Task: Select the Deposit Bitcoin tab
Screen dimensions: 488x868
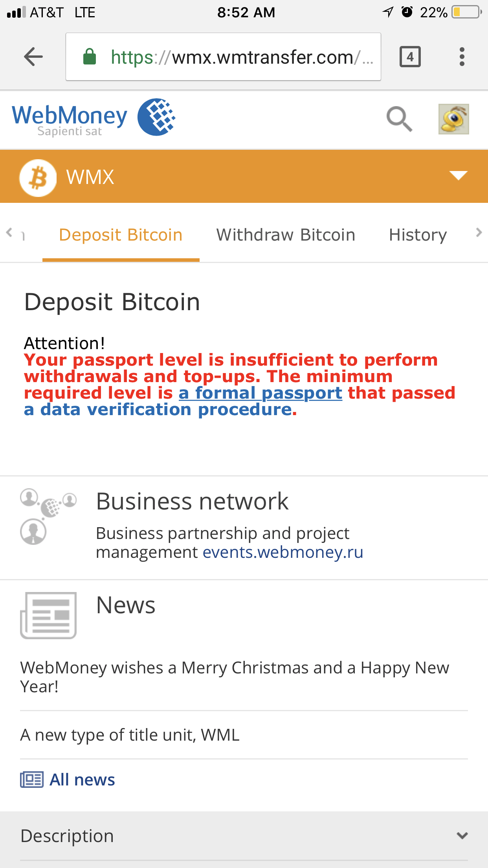Action: pyautogui.click(x=121, y=235)
